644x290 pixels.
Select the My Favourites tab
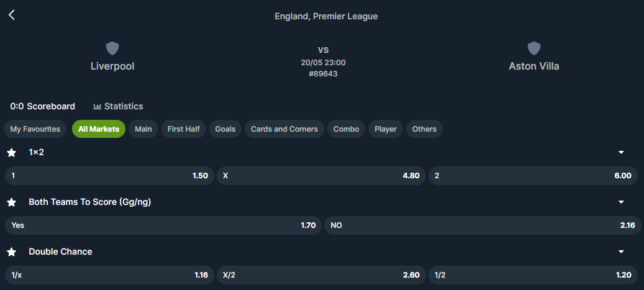click(35, 129)
